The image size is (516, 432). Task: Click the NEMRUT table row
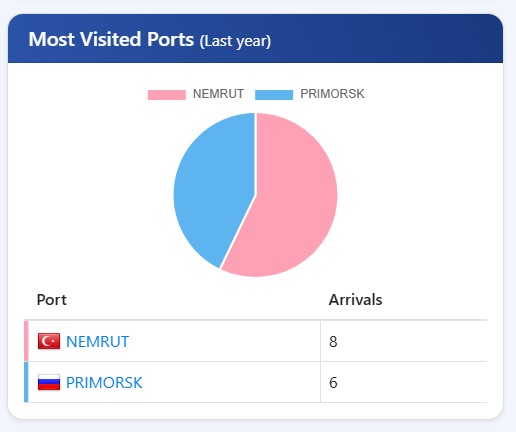click(x=255, y=341)
